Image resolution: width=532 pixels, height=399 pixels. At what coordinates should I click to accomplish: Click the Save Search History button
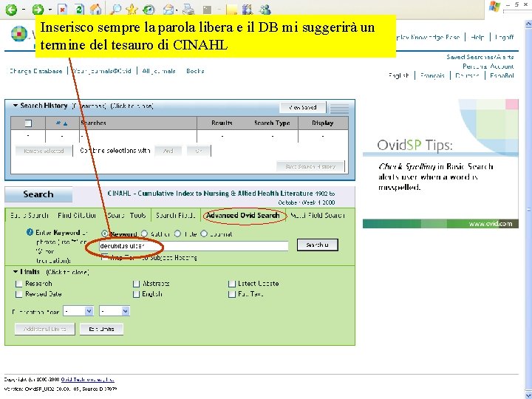point(310,166)
